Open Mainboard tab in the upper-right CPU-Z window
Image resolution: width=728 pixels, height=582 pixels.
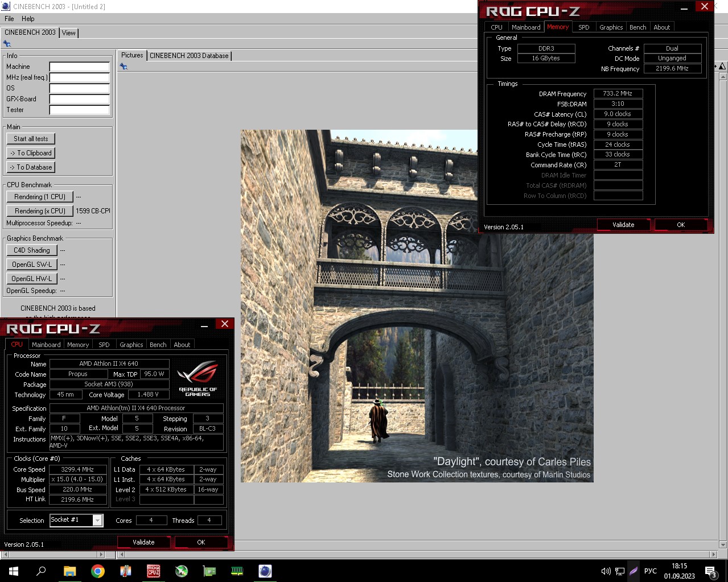pos(526,27)
